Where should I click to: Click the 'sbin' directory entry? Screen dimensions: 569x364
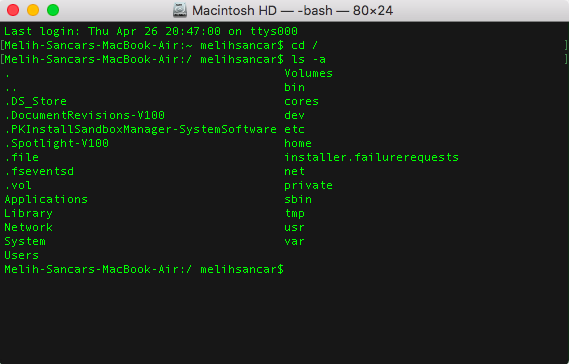(298, 199)
